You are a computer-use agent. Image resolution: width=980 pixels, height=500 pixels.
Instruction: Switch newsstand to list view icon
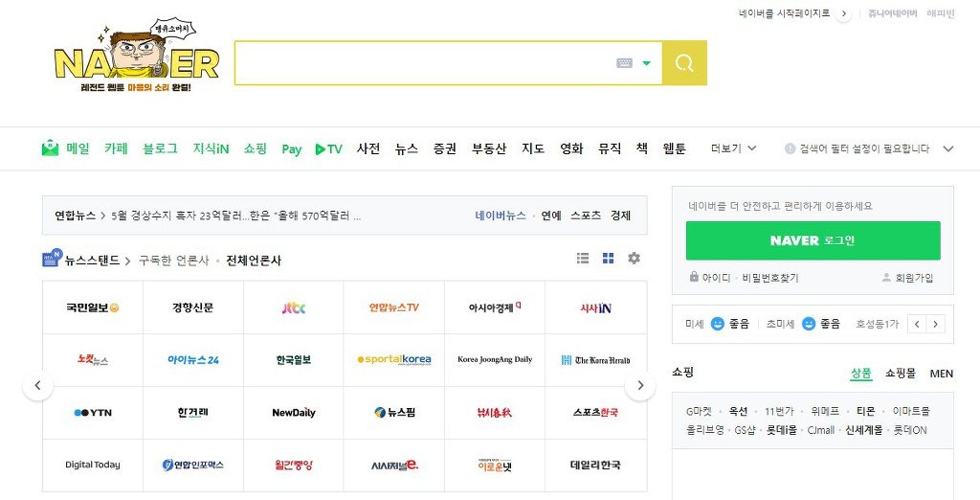point(583,259)
